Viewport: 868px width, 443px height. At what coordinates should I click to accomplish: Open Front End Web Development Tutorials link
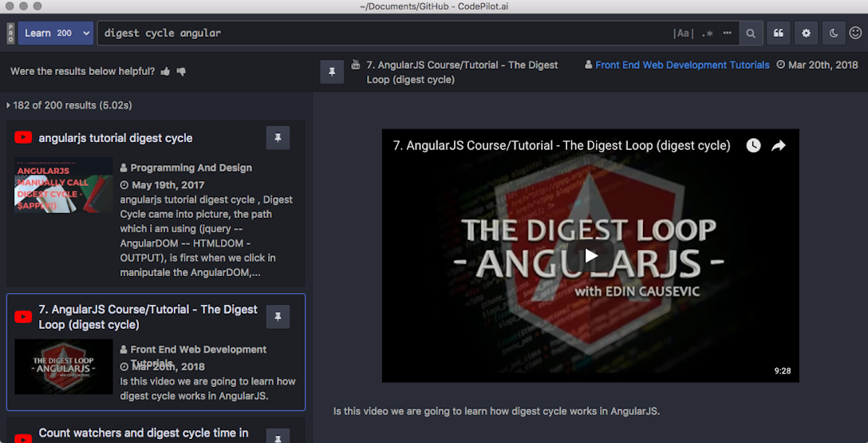[682, 65]
